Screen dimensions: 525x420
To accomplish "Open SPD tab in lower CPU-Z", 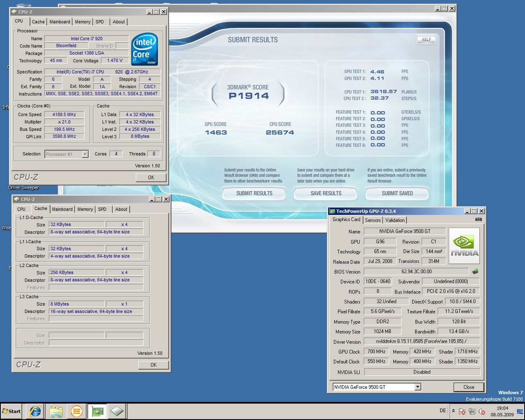I will [102, 209].
